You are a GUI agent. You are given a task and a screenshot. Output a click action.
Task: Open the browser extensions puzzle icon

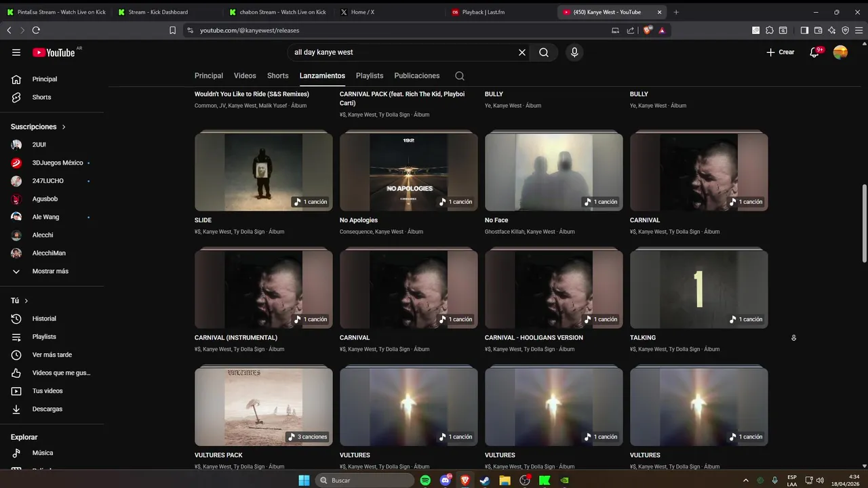click(770, 30)
